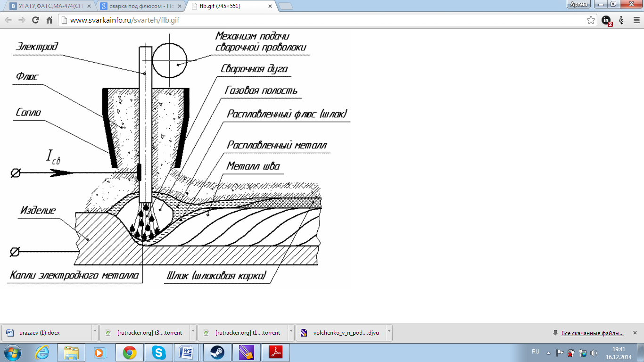Viewport: 644px width, 362px height.
Task: Open the Все скачанные файлы link
Action: (x=593, y=333)
